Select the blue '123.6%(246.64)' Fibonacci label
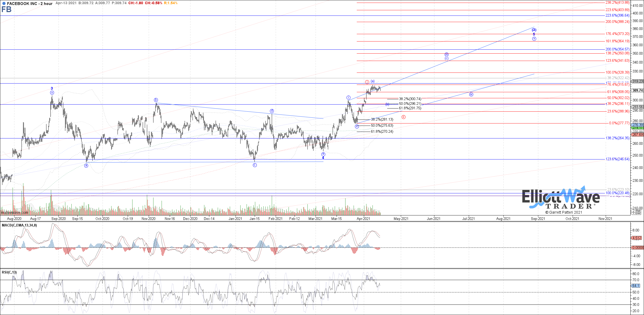The image size is (644, 315). coord(617,159)
